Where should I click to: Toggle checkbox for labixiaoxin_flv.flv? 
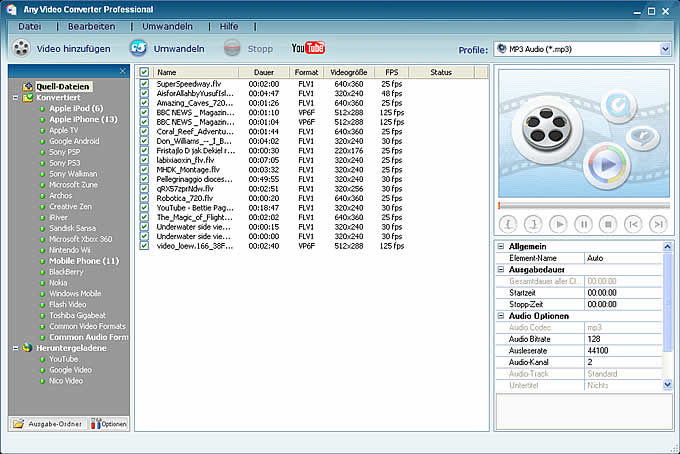point(144,160)
